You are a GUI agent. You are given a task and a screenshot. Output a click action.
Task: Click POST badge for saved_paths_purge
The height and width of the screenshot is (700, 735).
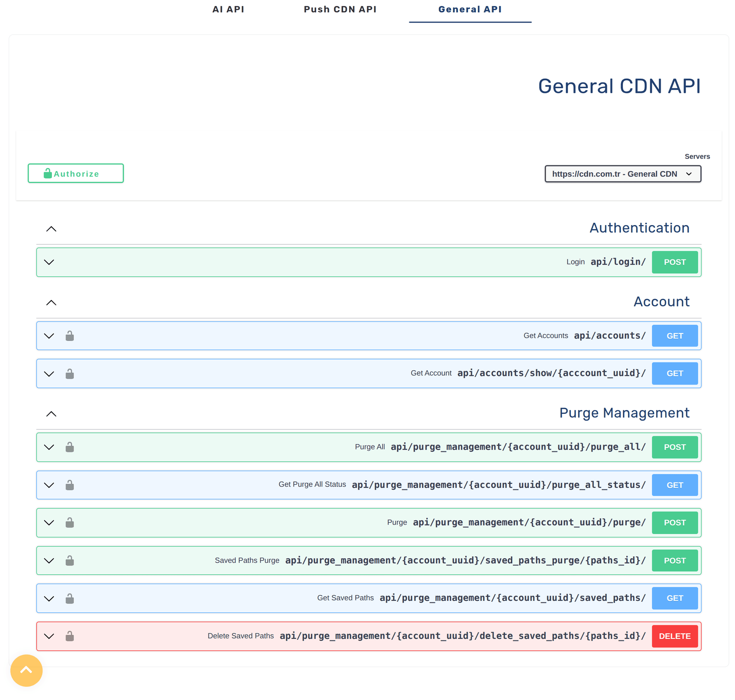click(675, 560)
